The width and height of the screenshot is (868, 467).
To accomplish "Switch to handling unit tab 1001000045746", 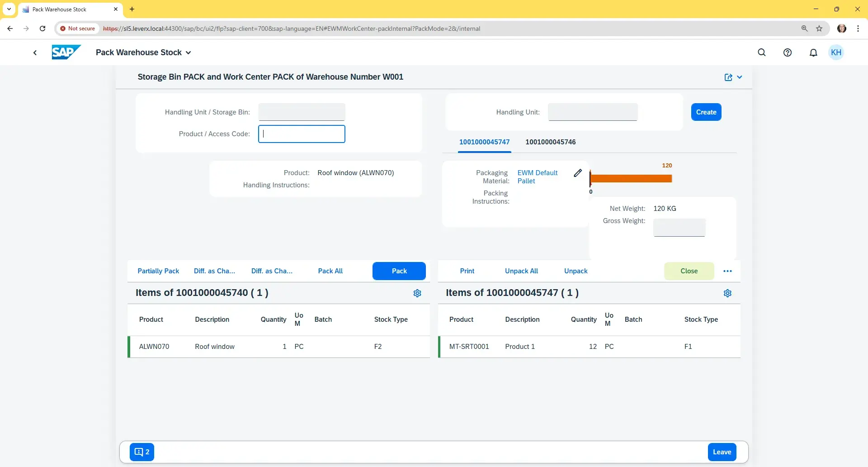I will click(x=550, y=142).
